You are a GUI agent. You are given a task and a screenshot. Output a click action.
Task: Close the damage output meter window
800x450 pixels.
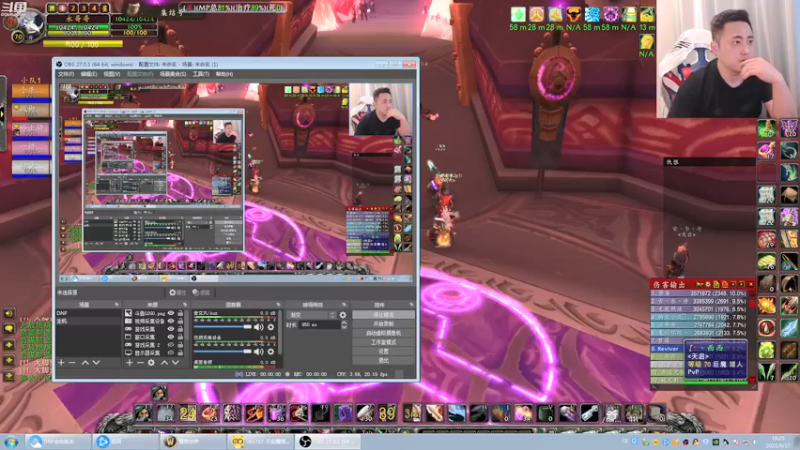(751, 284)
